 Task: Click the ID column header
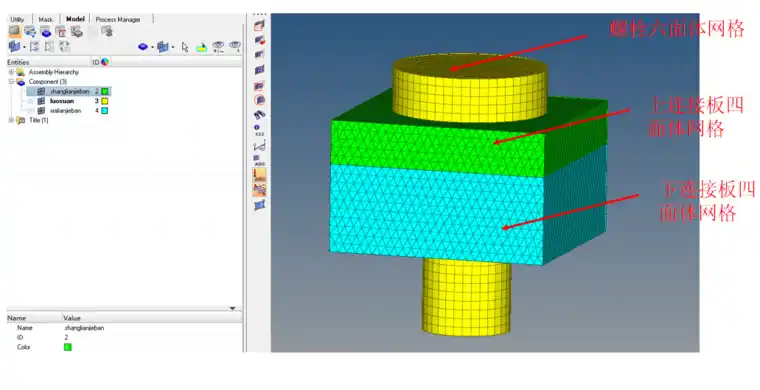(x=96, y=62)
